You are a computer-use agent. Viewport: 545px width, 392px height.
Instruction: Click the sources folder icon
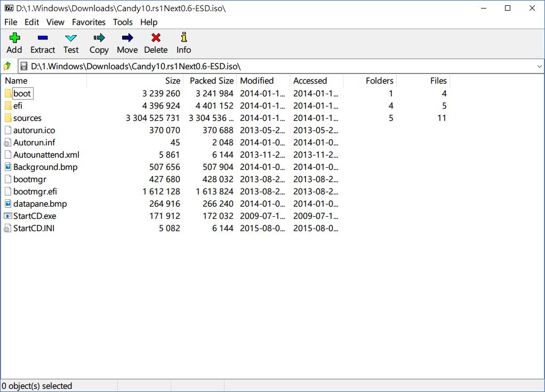pos(8,118)
